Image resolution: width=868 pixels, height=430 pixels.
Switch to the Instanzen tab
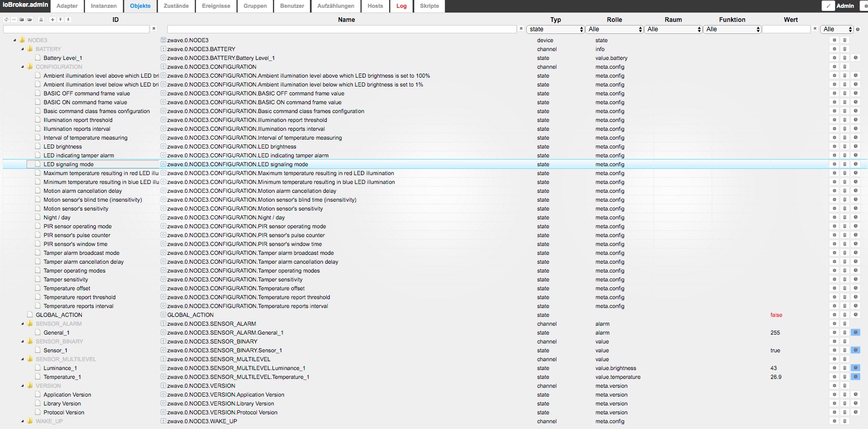104,6
